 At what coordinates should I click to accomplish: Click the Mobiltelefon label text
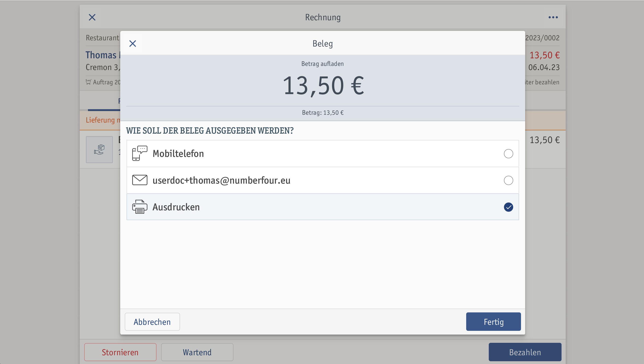[x=178, y=153]
